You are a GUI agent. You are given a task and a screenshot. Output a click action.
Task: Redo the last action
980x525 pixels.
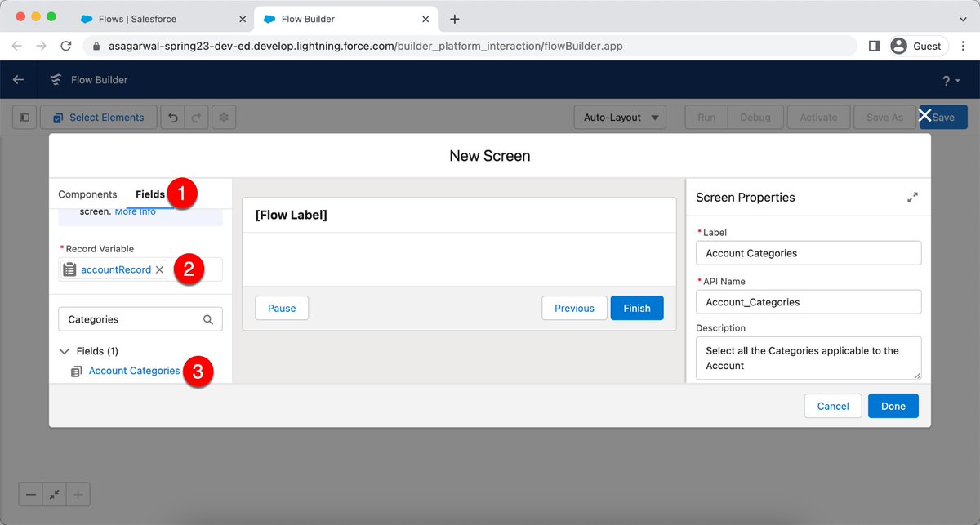click(x=196, y=118)
